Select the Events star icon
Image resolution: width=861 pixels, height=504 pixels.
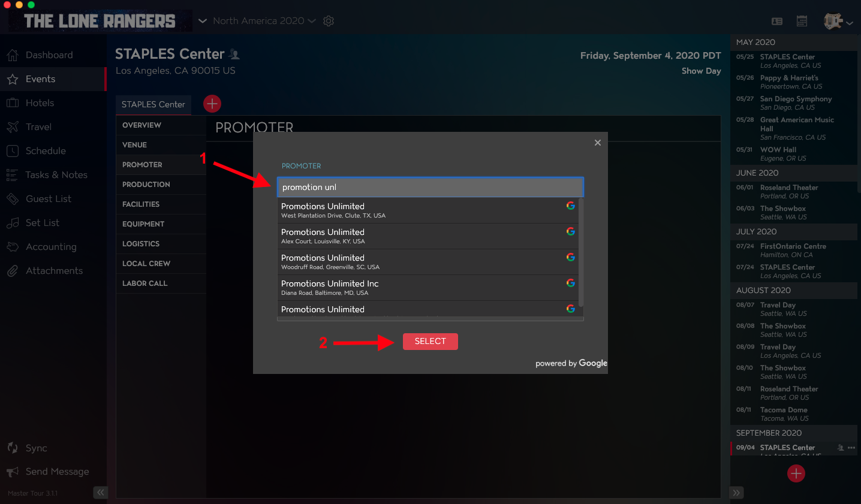(x=13, y=79)
